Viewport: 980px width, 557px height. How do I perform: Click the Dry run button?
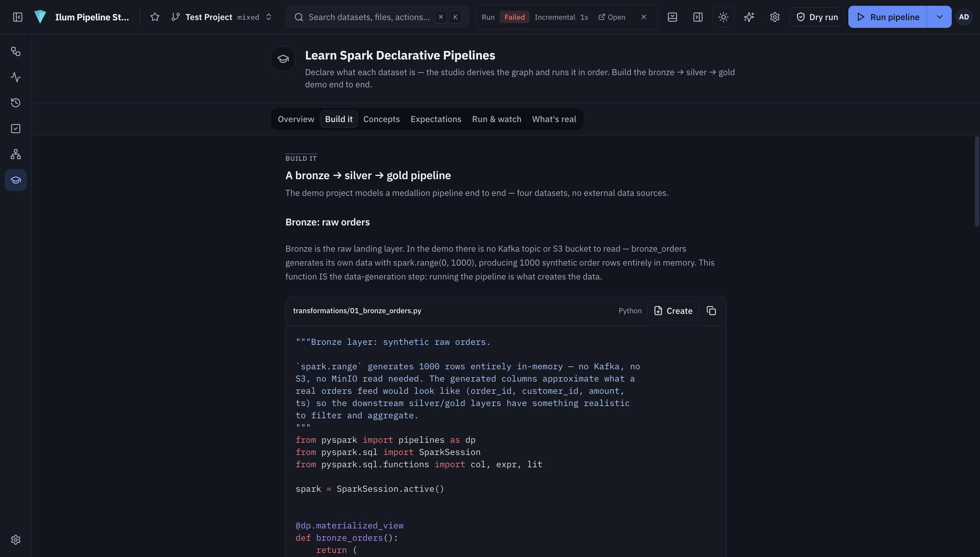817,17
